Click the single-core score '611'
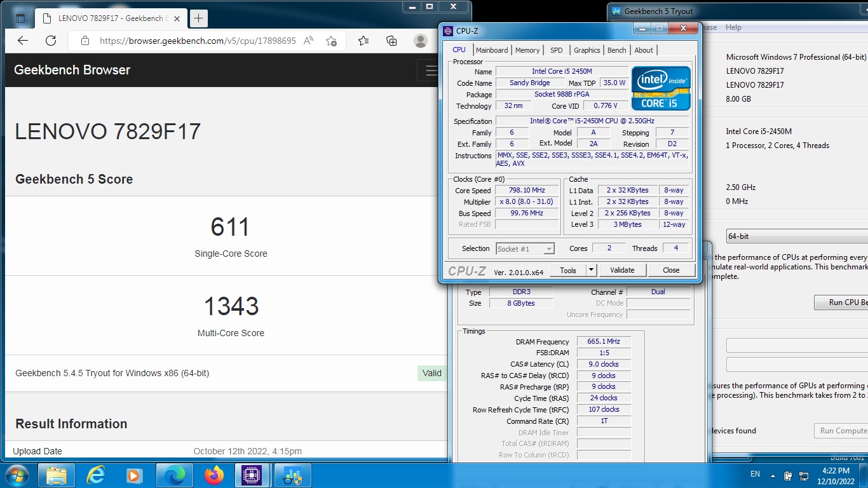Screen dimensions: 868x488 pyautogui.click(x=231, y=227)
